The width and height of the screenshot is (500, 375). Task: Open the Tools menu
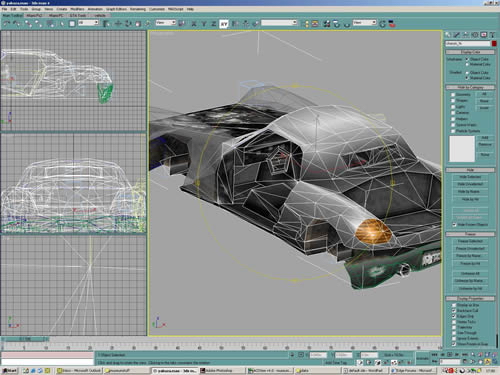(24, 9)
